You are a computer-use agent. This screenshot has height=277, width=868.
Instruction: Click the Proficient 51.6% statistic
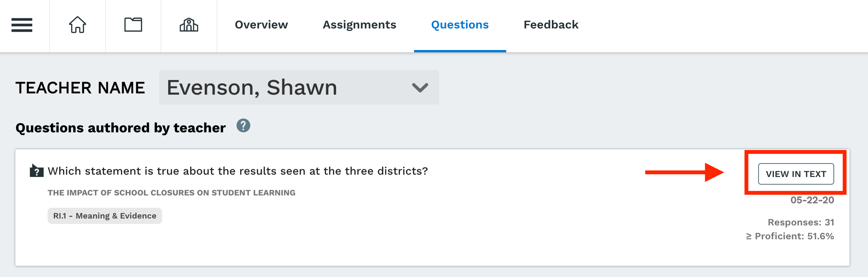(x=790, y=236)
